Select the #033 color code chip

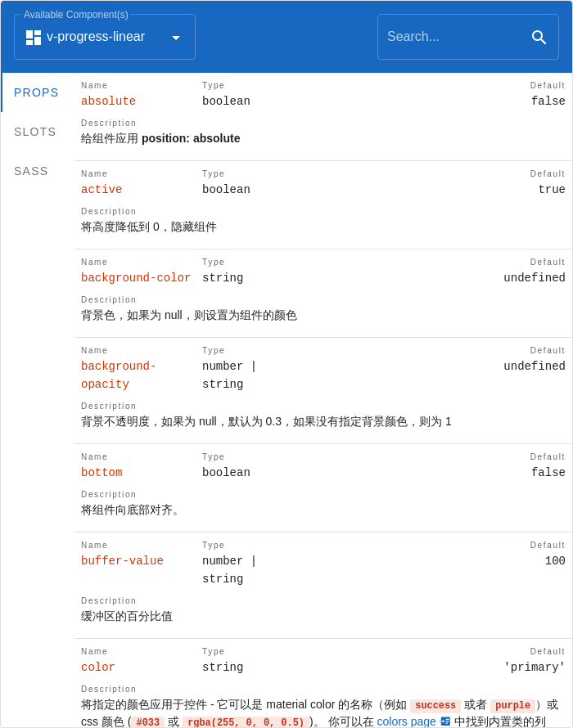point(148,722)
